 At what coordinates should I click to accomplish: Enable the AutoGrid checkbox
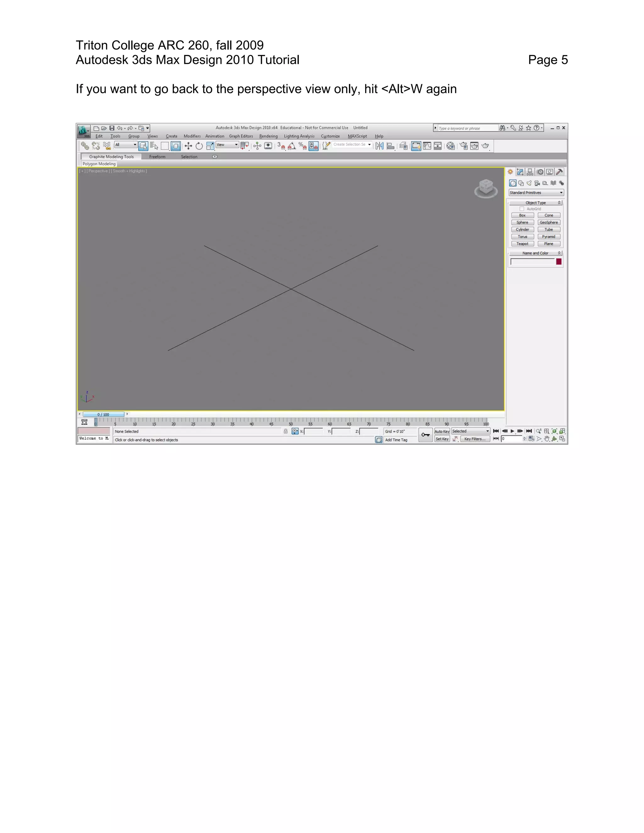tap(522, 209)
